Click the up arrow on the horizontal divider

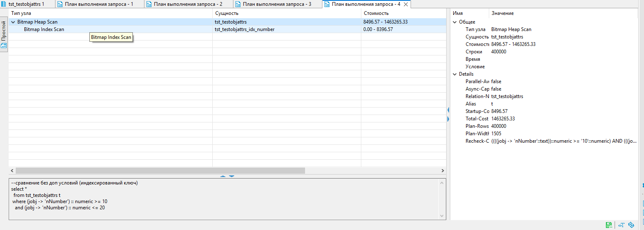pyautogui.click(x=223, y=176)
